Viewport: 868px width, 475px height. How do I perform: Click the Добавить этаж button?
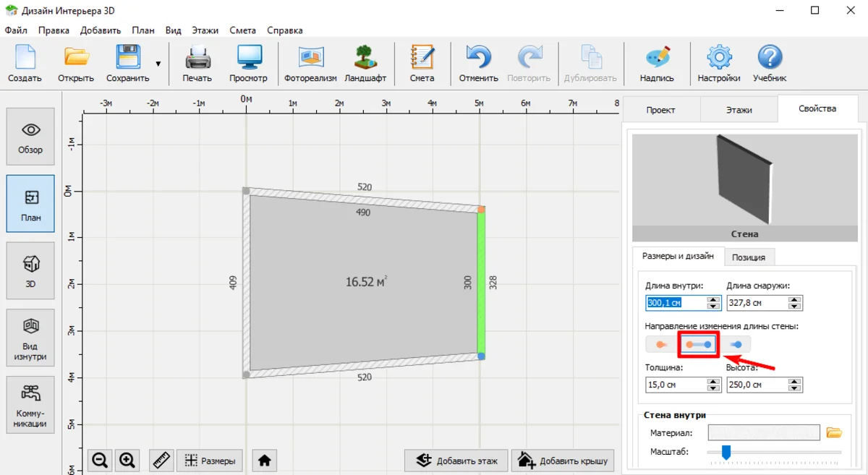pyautogui.click(x=457, y=460)
